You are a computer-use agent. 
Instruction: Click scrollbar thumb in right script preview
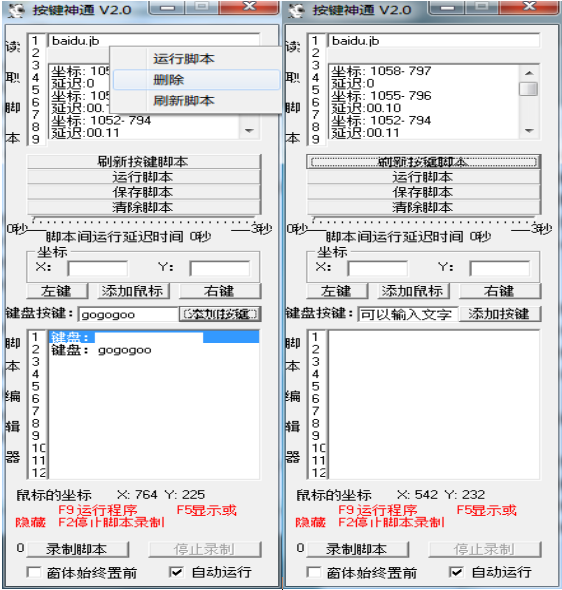(x=529, y=89)
